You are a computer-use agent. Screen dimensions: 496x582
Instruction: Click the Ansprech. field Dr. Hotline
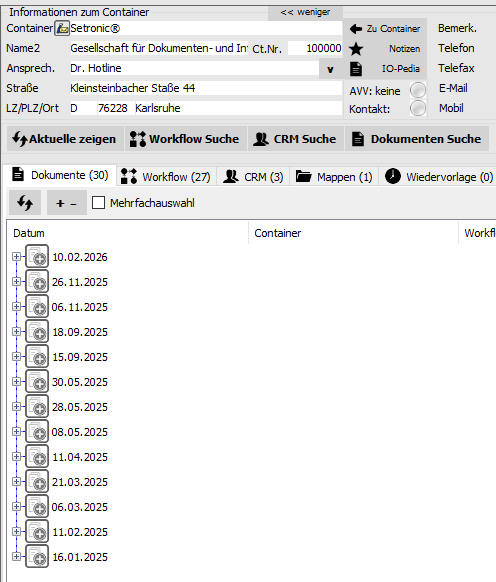point(194,68)
